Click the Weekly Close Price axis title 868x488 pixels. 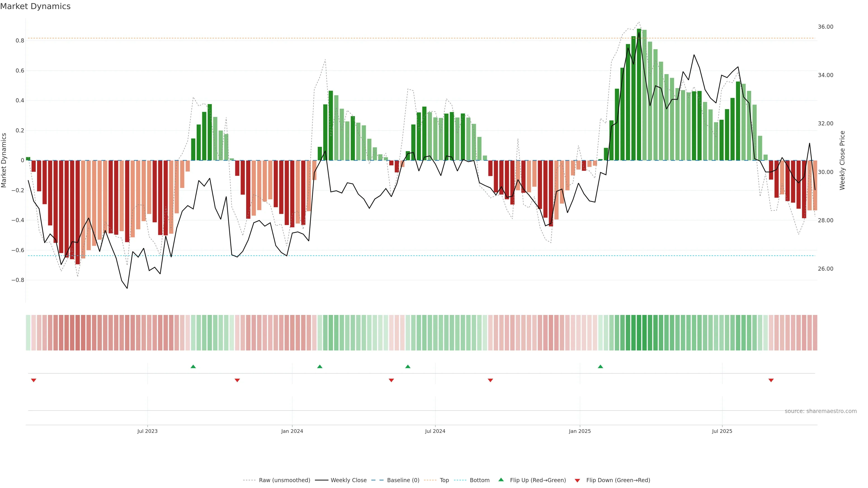842,160
